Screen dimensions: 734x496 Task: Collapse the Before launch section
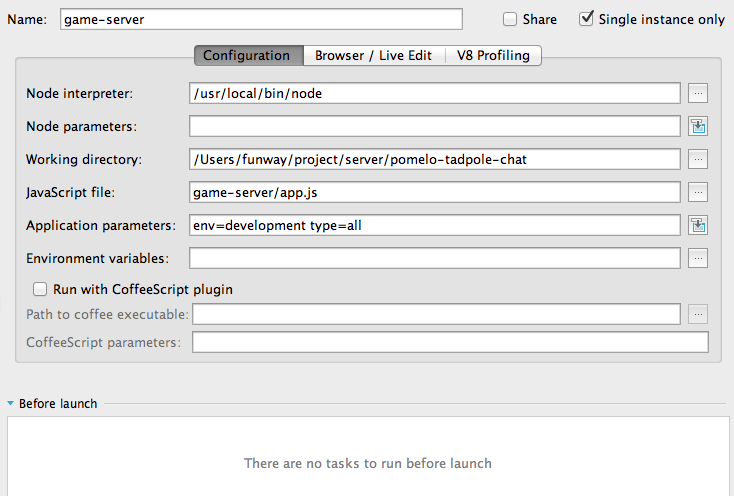(x=11, y=404)
